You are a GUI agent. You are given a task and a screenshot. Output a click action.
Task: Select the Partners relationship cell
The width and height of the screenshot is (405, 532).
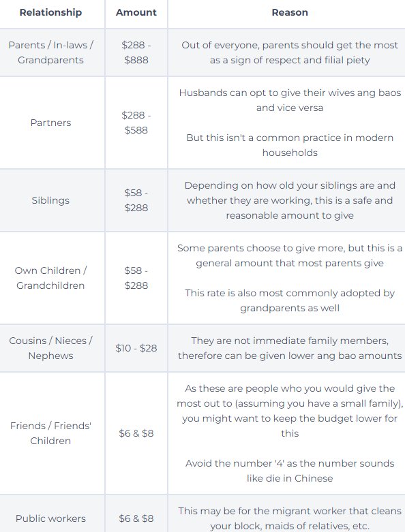point(50,123)
